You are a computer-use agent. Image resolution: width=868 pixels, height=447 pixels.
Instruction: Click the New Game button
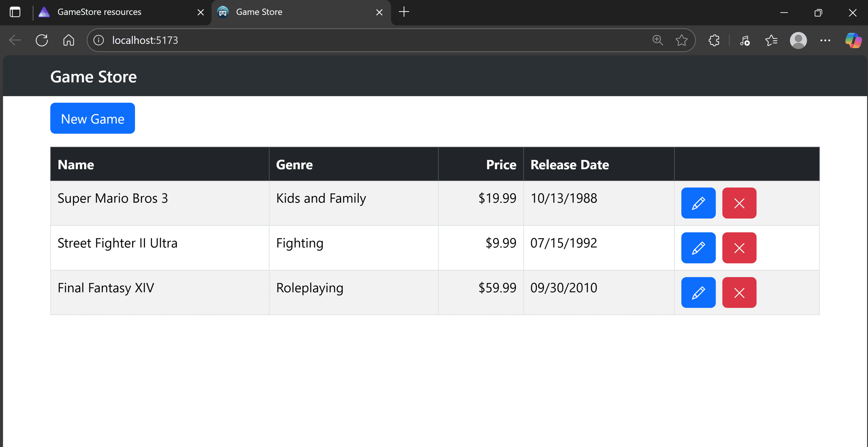(x=93, y=118)
